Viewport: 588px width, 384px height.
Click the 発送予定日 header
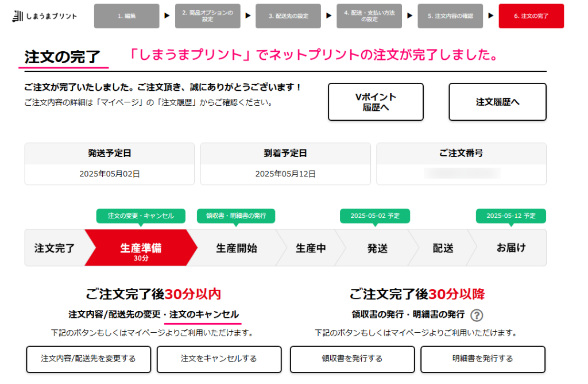tap(110, 153)
